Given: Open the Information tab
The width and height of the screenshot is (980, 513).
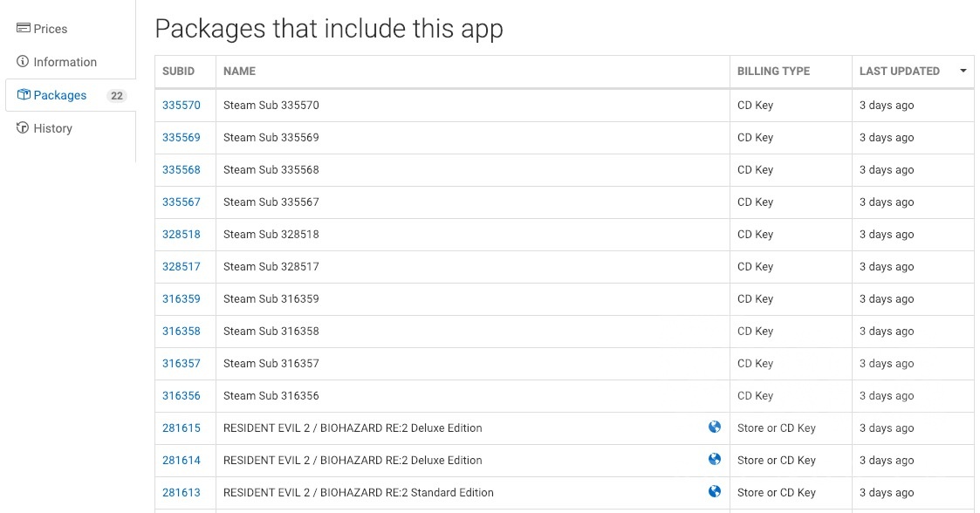Looking at the screenshot, I should [65, 62].
